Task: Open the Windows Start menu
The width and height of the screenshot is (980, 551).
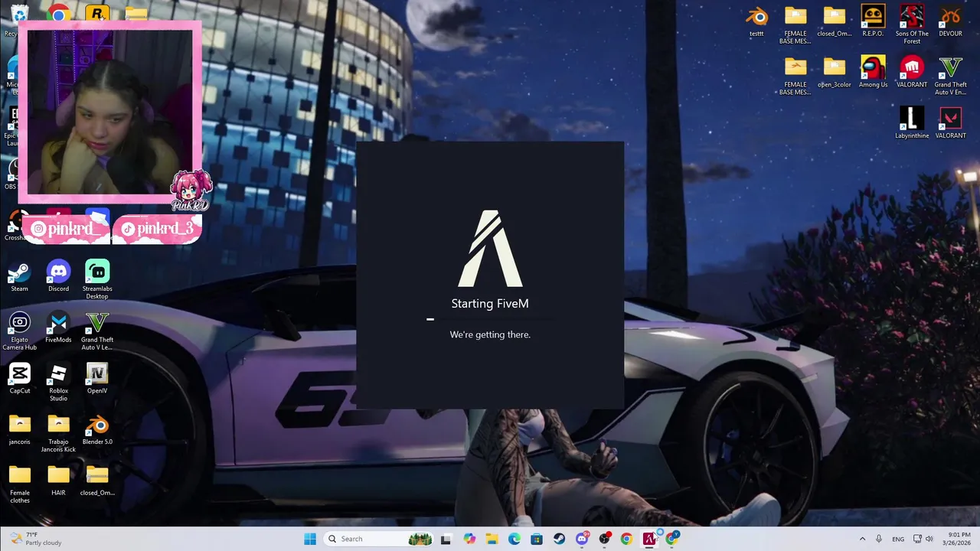Action: tap(310, 539)
